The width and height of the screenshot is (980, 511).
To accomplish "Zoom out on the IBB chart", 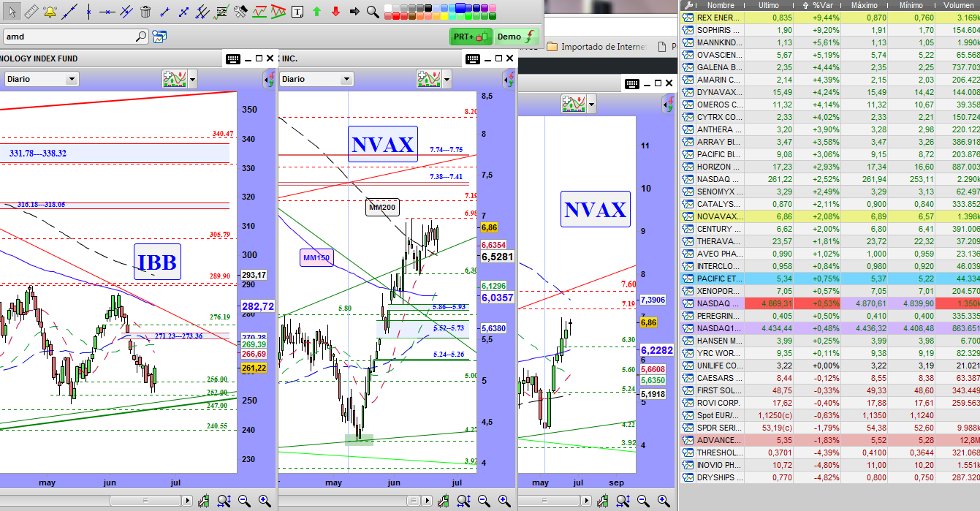I will click(x=244, y=501).
